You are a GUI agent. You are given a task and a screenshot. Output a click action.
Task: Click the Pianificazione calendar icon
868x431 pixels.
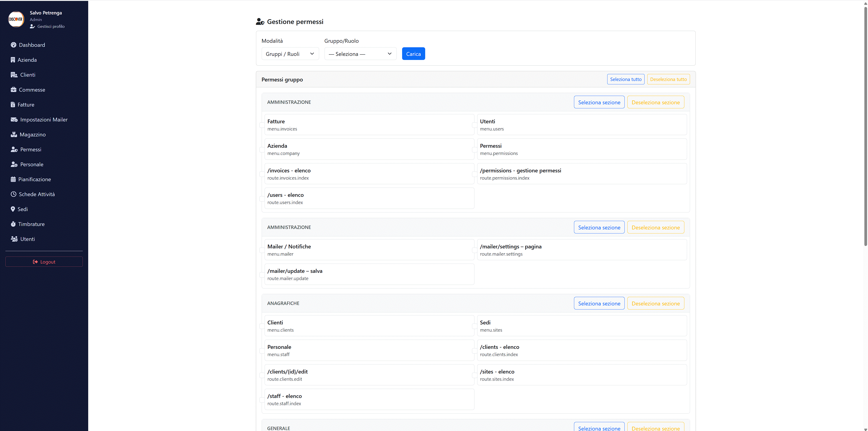(x=13, y=179)
